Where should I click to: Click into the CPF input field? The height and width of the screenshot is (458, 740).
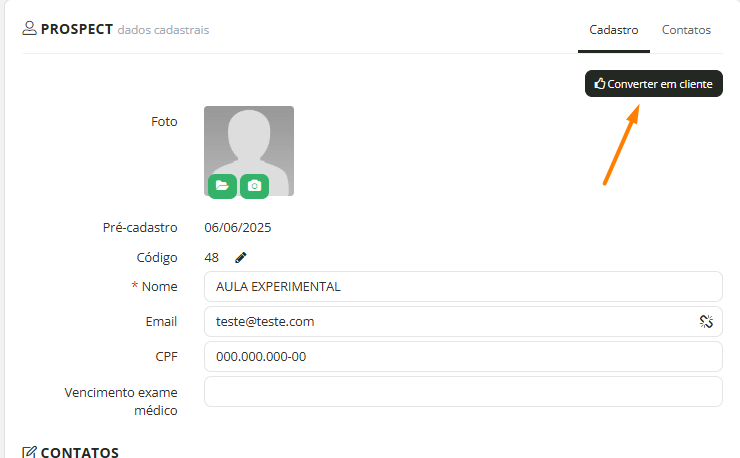[463, 356]
